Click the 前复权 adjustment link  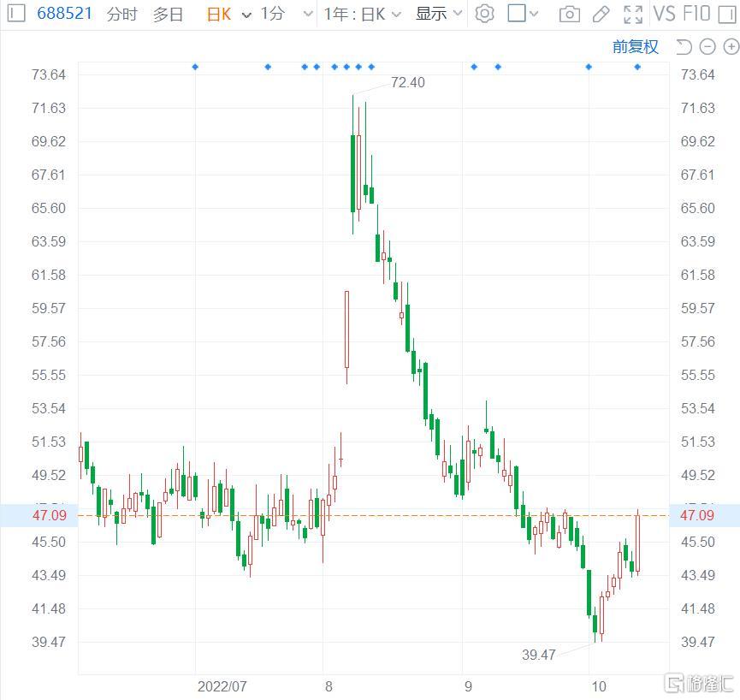(x=636, y=47)
